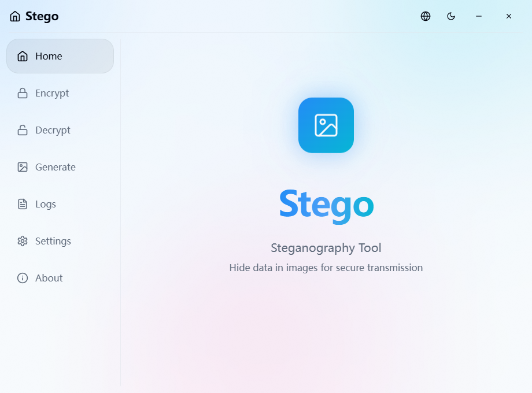Open the About text label

[x=49, y=278]
